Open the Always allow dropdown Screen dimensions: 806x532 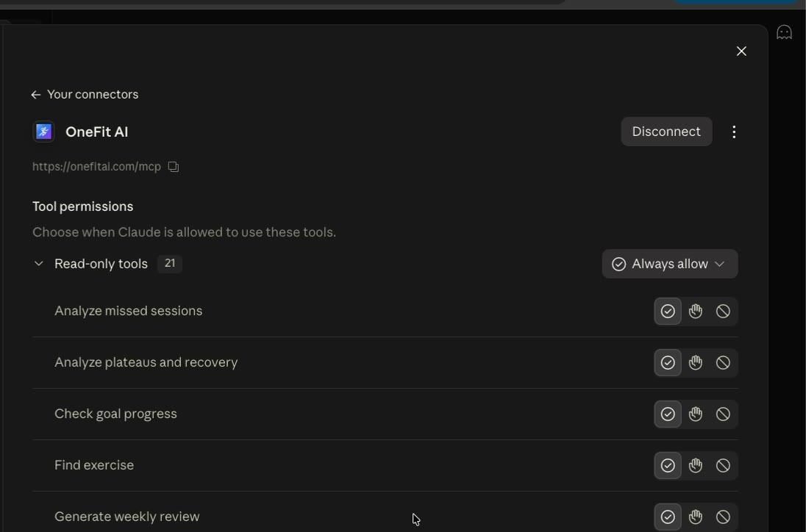tap(670, 264)
